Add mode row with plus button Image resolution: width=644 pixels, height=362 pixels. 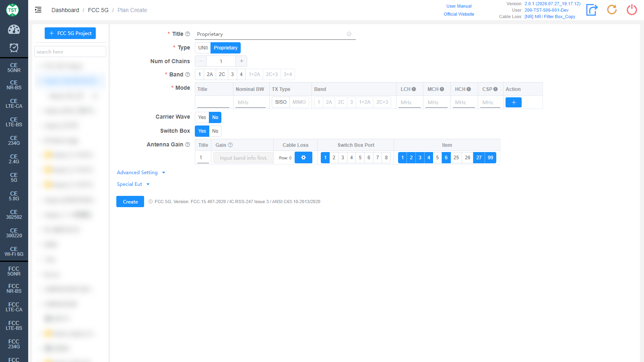coord(514,103)
